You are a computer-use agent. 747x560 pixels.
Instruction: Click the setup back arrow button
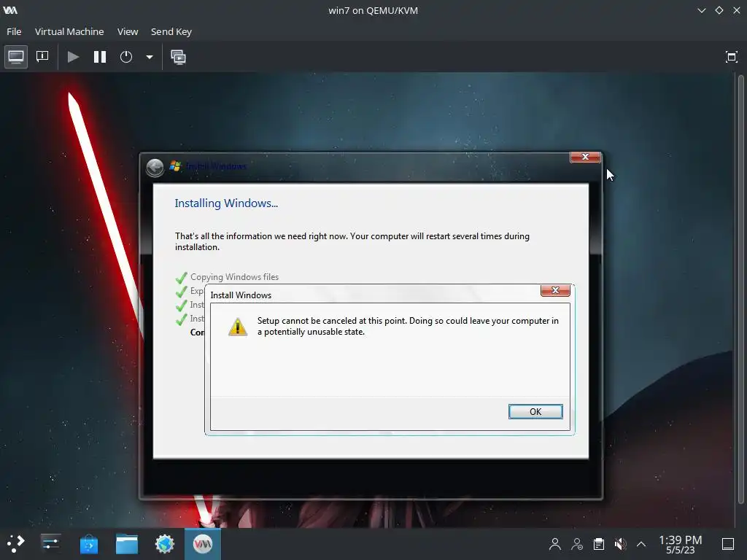[155, 168]
